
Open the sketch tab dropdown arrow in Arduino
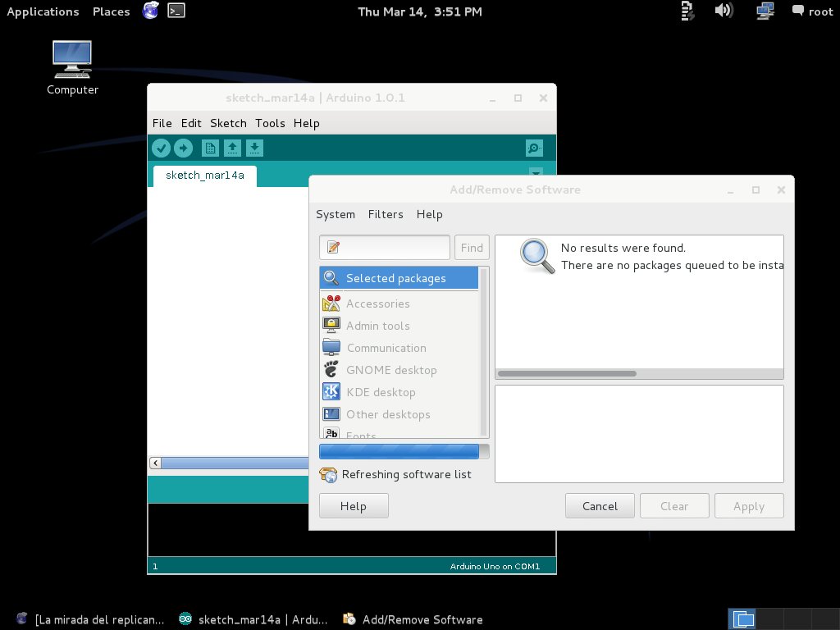tap(536, 172)
